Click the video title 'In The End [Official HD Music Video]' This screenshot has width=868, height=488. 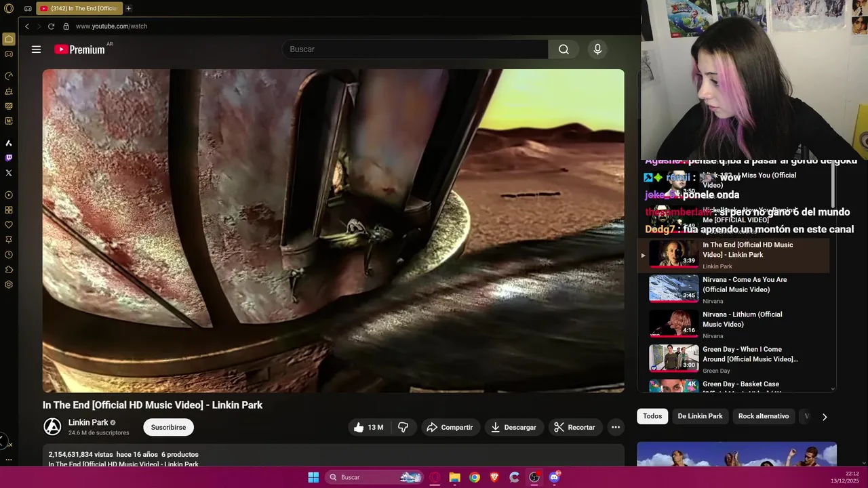click(x=153, y=405)
